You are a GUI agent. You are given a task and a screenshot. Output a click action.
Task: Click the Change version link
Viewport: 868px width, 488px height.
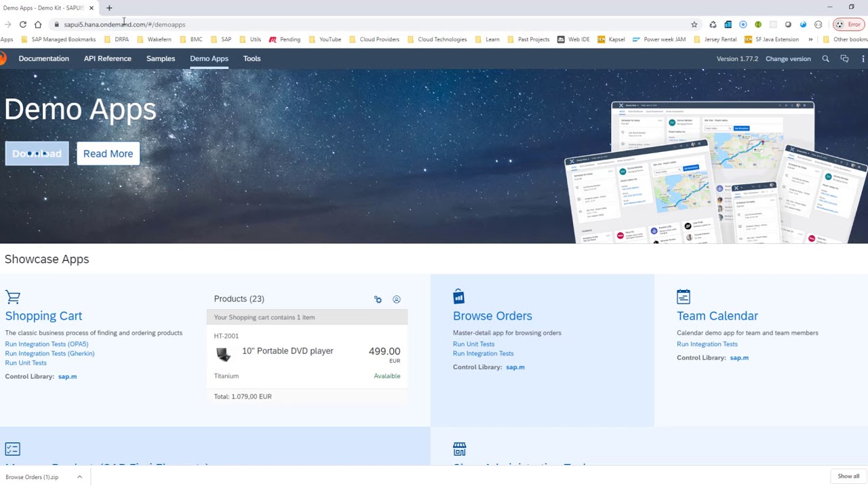pyautogui.click(x=788, y=59)
